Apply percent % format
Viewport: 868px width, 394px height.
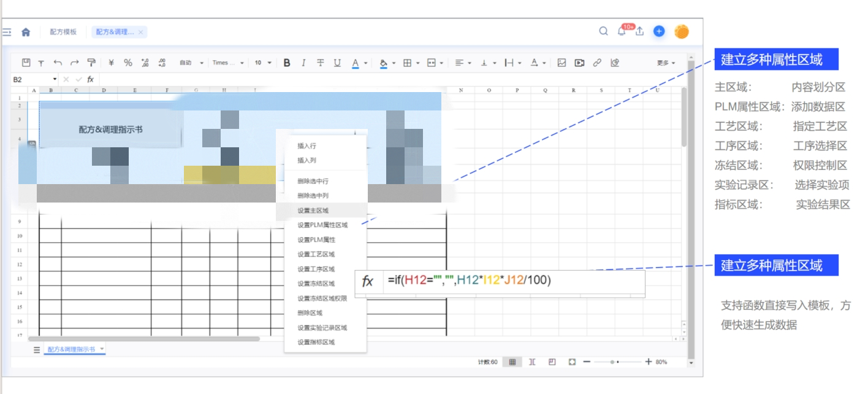pos(128,63)
